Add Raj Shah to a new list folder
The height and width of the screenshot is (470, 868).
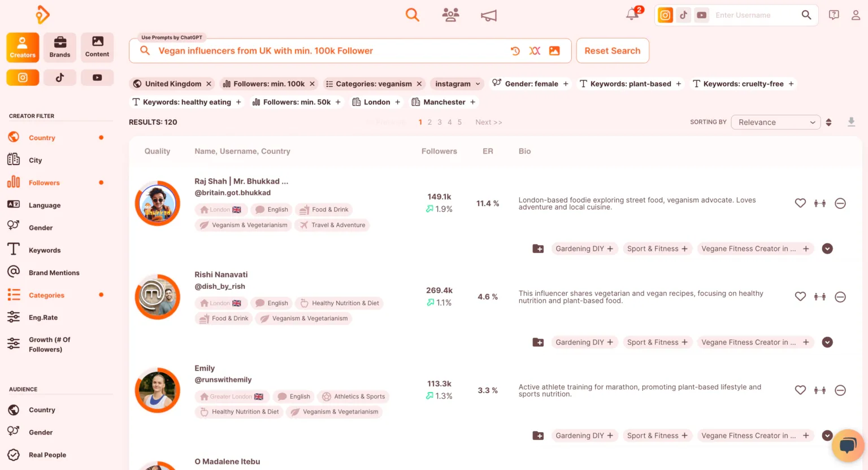coord(538,249)
